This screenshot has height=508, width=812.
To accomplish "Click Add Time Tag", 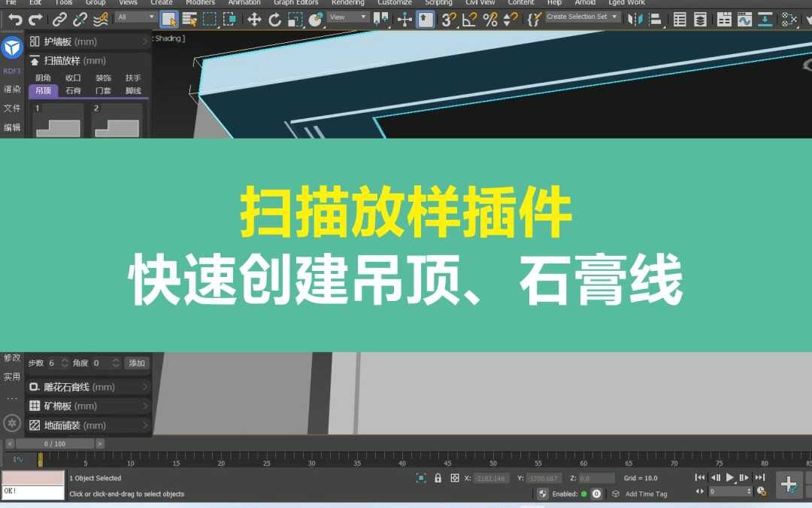I will pyautogui.click(x=646, y=494).
